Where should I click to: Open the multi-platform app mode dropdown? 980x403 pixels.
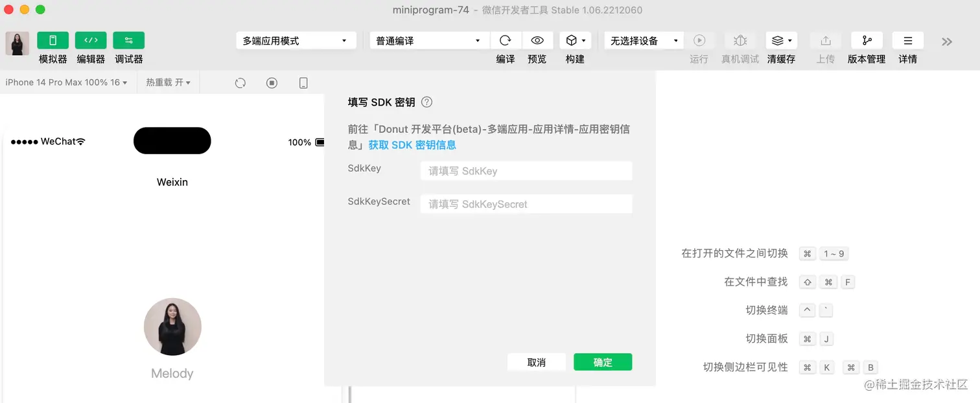click(296, 41)
